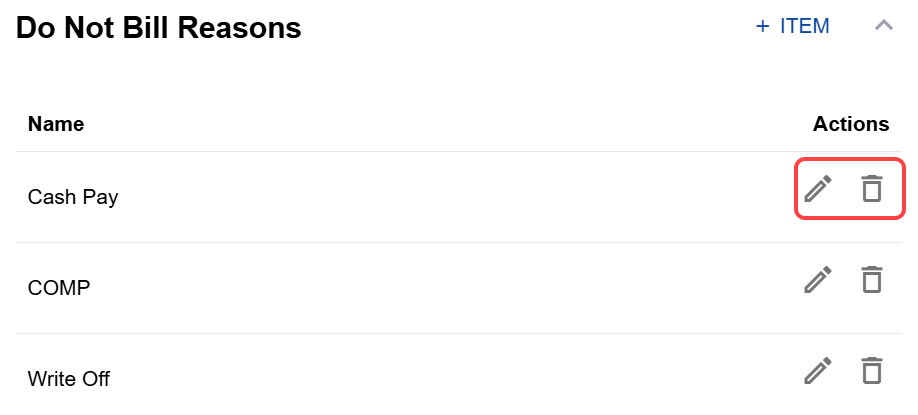
Task: Select the Write Off name text
Action: 68,379
